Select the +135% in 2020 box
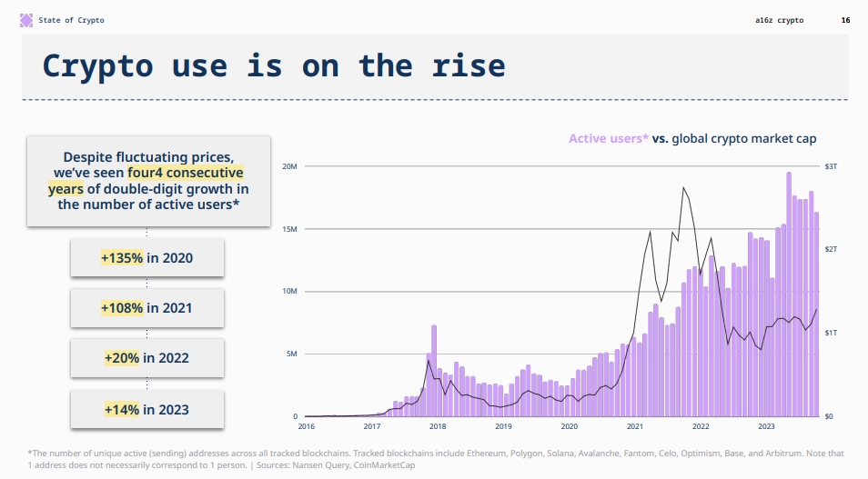Image resolution: width=868 pixels, height=479 pixels. point(147,258)
